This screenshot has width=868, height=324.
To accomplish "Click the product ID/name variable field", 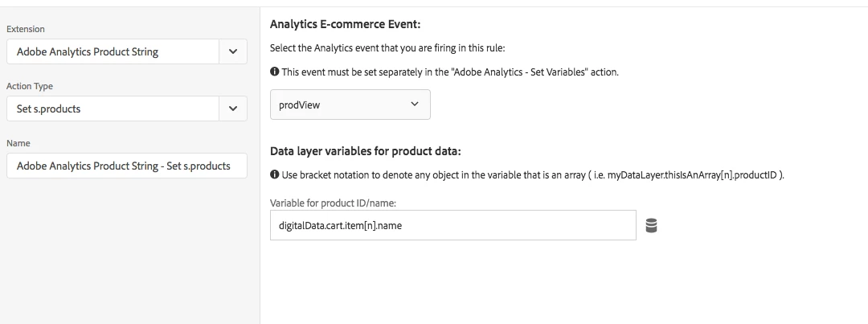I will tap(452, 226).
